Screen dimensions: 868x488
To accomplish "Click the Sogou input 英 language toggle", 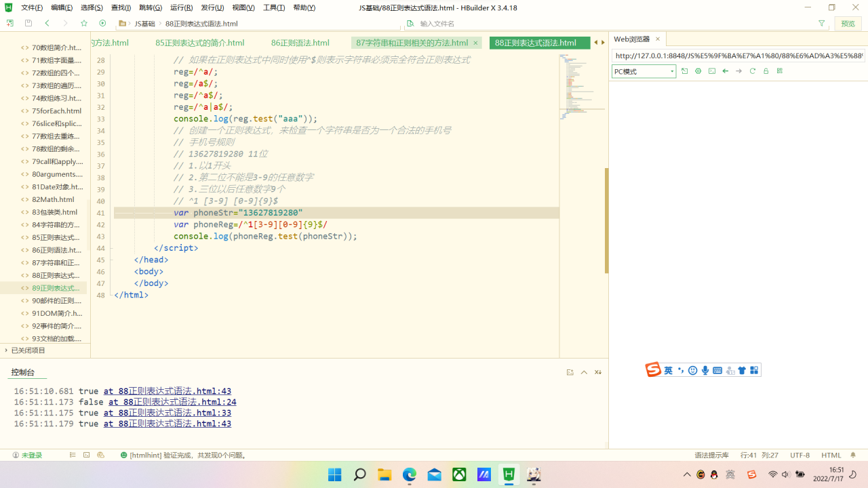I will (x=669, y=370).
